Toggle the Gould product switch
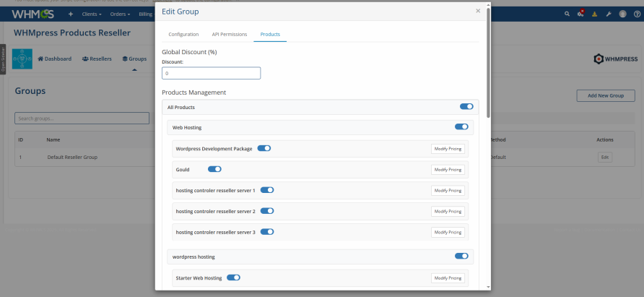 (x=214, y=169)
